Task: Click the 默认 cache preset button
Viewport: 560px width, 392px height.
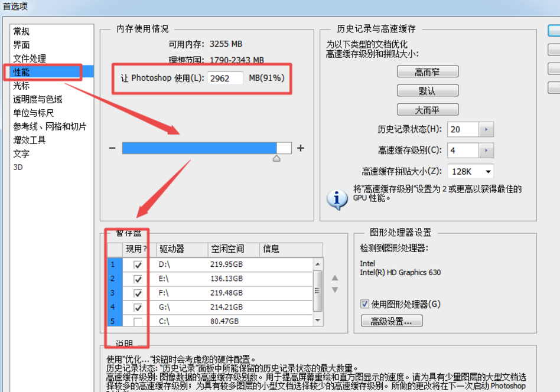Action: coord(428,91)
